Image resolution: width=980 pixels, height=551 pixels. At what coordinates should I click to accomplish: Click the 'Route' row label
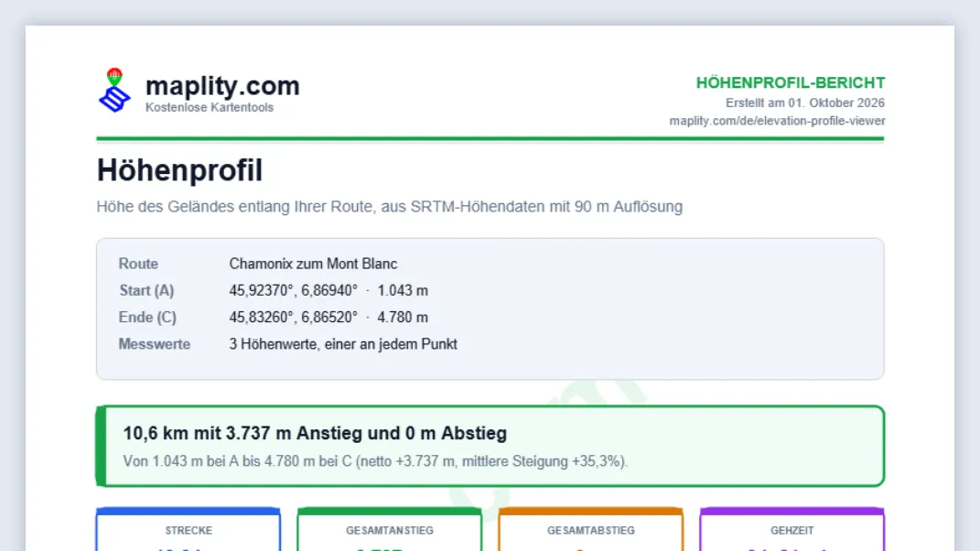[x=138, y=264]
